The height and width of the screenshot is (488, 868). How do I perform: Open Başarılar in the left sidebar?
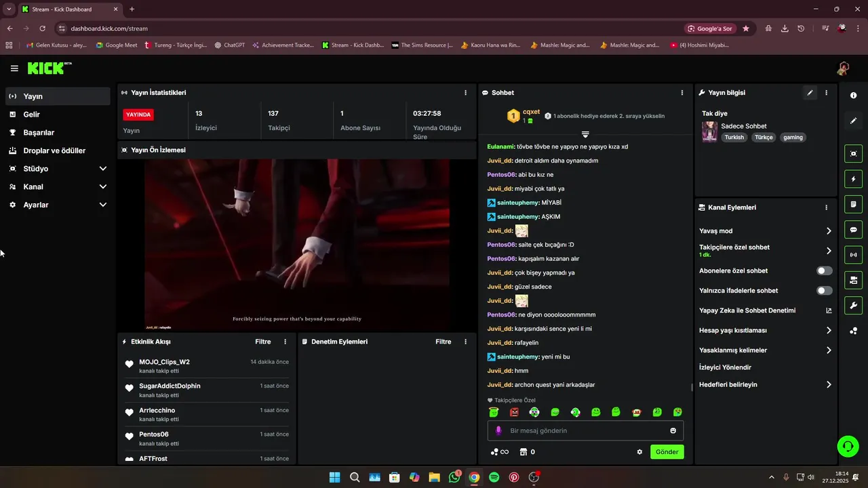[58, 133]
